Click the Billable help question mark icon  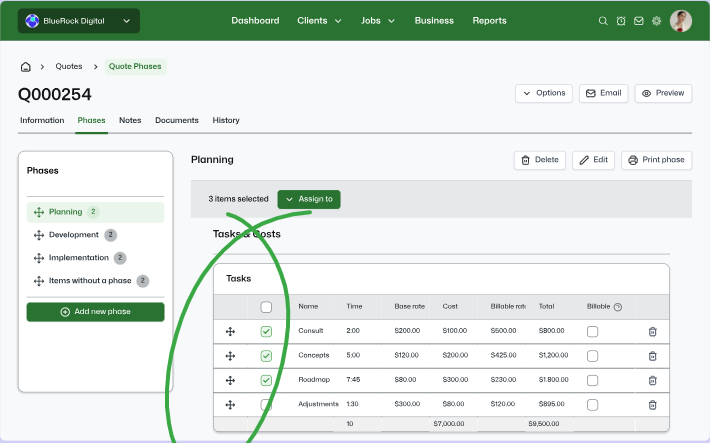[618, 307]
